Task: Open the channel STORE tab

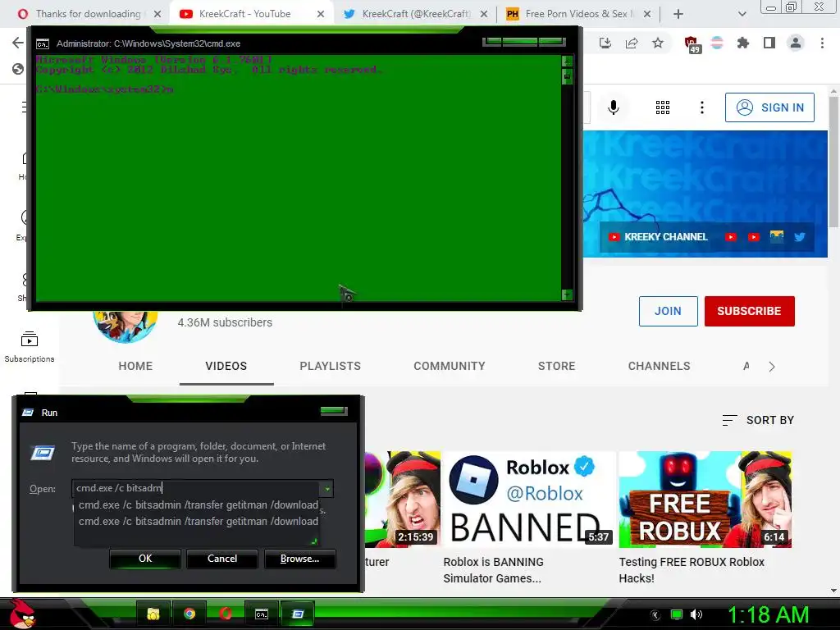Action: (557, 366)
